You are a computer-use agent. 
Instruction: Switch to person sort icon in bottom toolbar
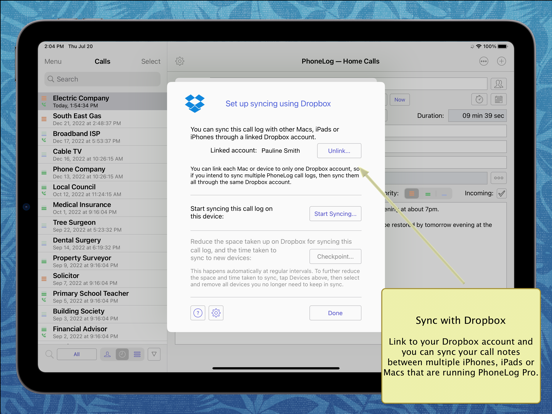tap(107, 354)
